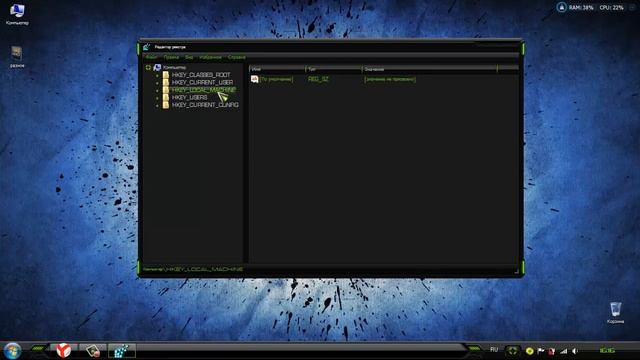Click the red tray icon beside the flag
640x360 pixels.
point(552,351)
